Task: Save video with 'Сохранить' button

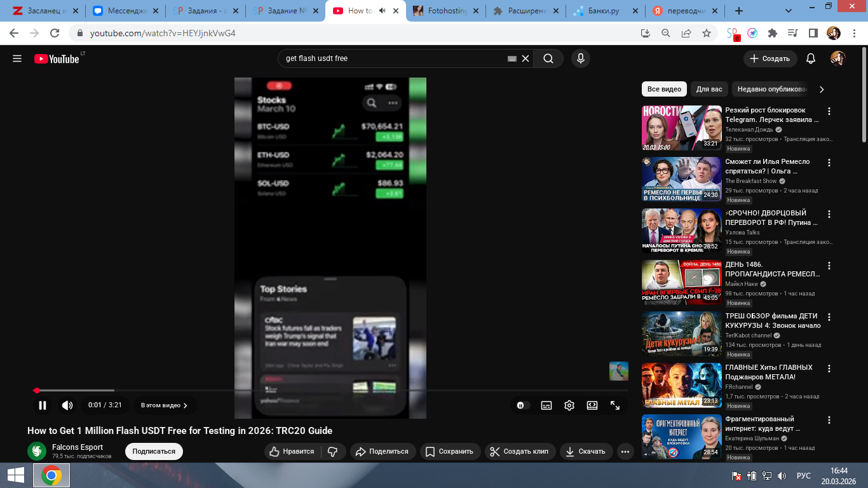Action: point(449,451)
